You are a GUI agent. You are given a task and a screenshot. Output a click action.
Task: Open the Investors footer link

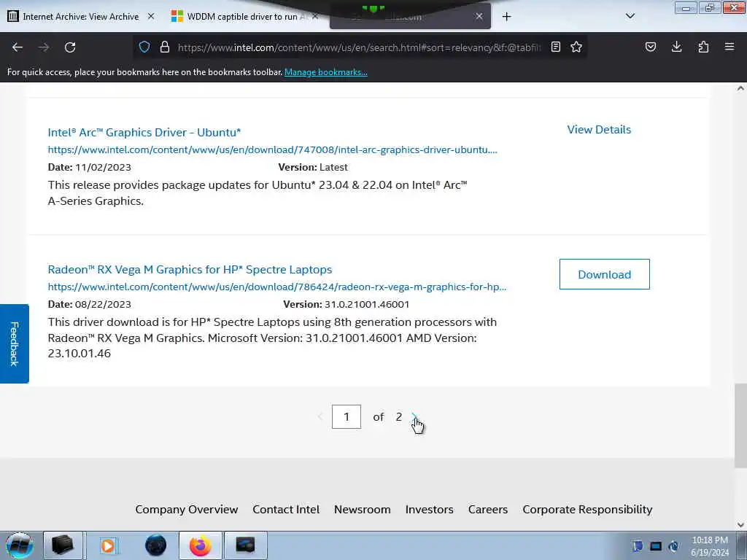(x=429, y=509)
